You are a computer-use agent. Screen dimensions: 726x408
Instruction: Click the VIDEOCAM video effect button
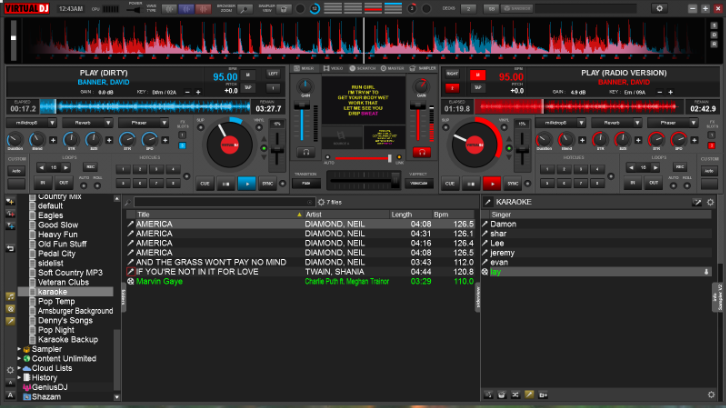(x=419, y=183)
